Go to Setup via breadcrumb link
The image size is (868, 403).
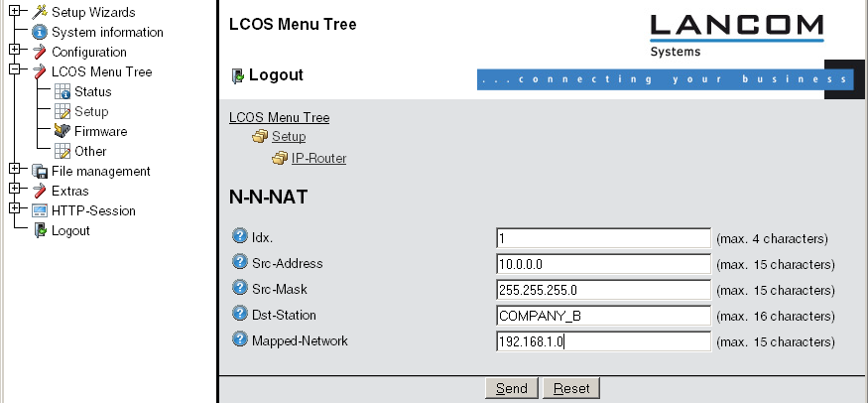(289, 137)
